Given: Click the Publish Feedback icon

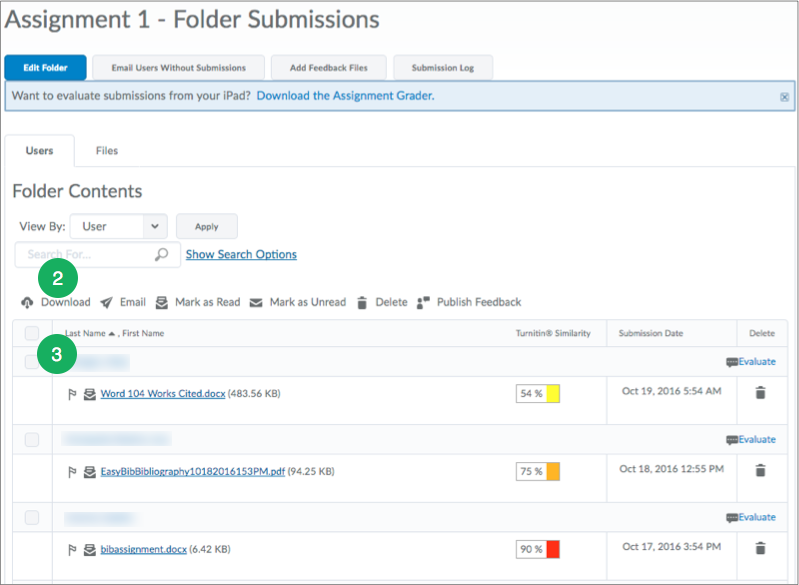Looking at the screenshot, I should 423,303.
